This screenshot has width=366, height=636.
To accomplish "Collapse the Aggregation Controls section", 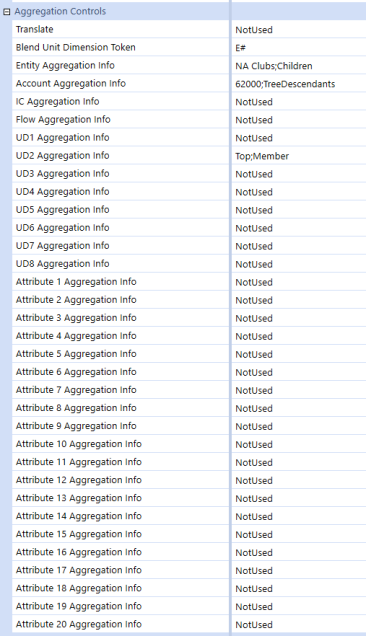I will click(6, 12).
